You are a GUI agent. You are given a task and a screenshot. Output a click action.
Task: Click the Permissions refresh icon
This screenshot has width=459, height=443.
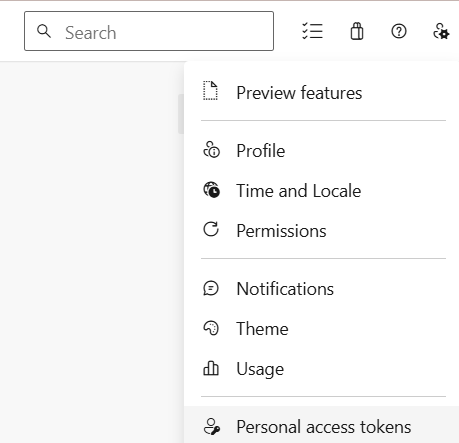coord(211,229)
